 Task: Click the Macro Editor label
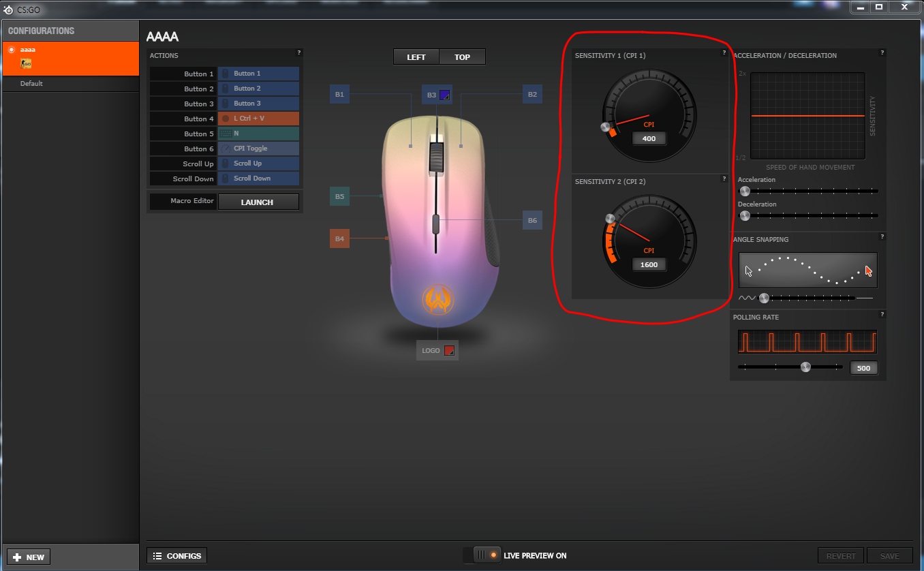[192, 201]
